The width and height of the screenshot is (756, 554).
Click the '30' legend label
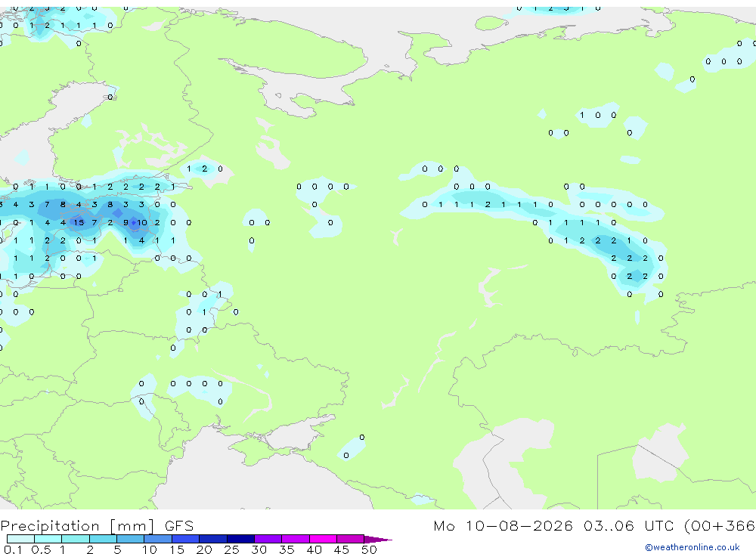coord(259,549)
